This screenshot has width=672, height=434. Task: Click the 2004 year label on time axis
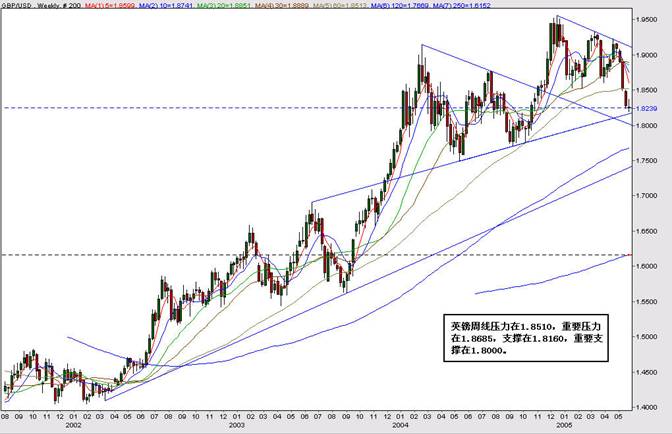400,425
